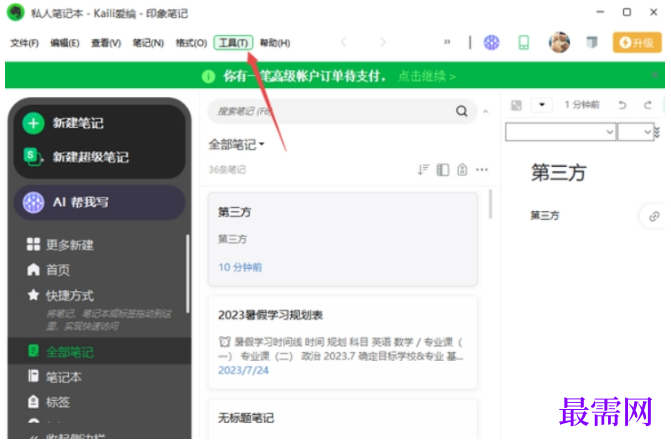Image resolution: width=671 pixels, height=443 pixels.
Task: Click the 2023/7/24 date text
Action: [243, 370]
